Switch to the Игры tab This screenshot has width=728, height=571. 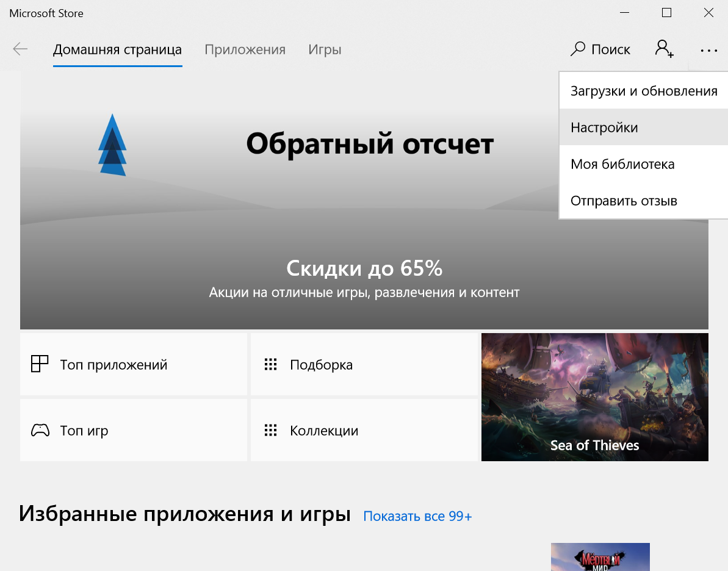coord(325,49)
